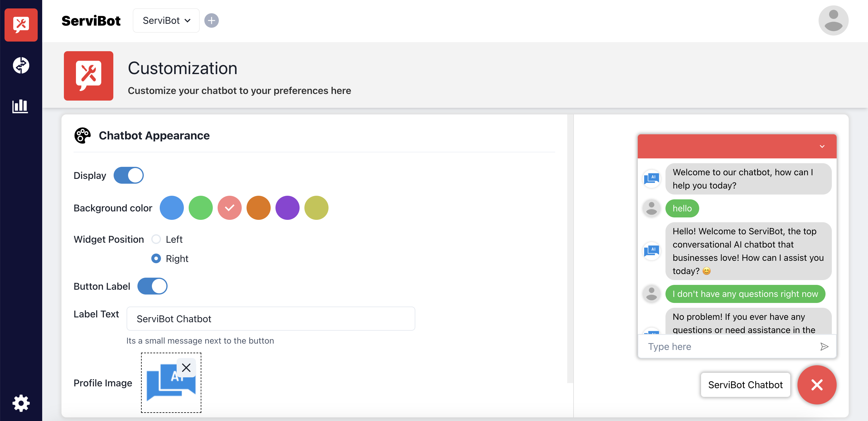868x421 pixels.
Task: Select the Right widget position
Action: click(156, 258)
